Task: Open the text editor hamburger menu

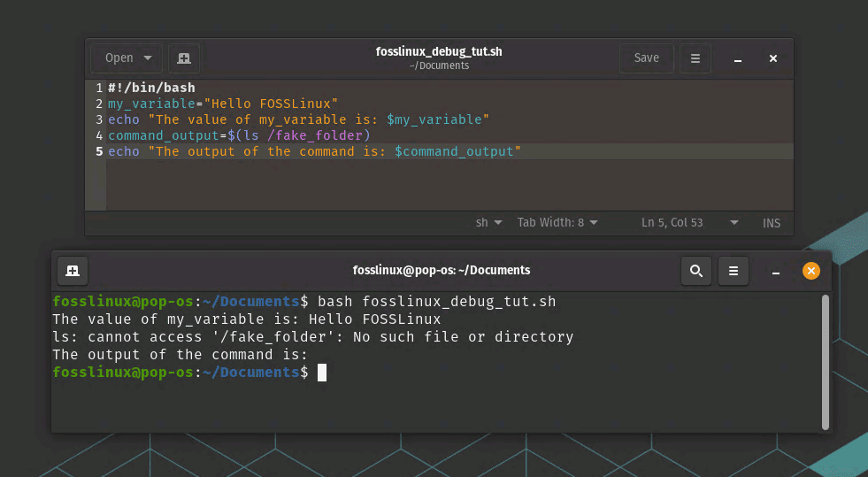Action: pyautogui.click(x=695, y=58)
